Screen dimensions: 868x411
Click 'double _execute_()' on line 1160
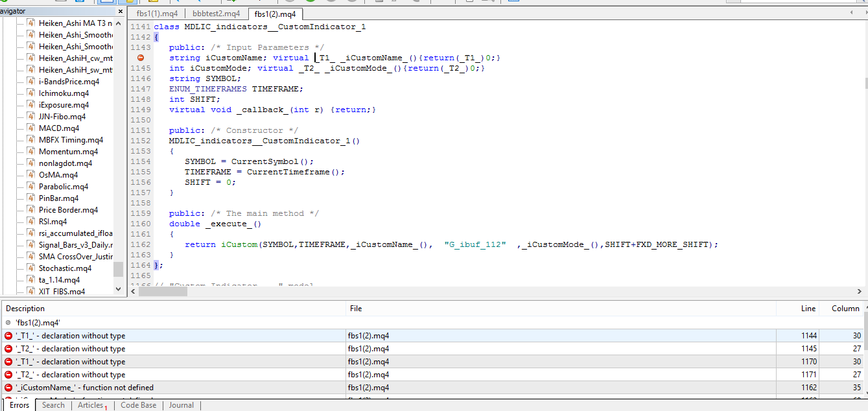coord(215,224)
